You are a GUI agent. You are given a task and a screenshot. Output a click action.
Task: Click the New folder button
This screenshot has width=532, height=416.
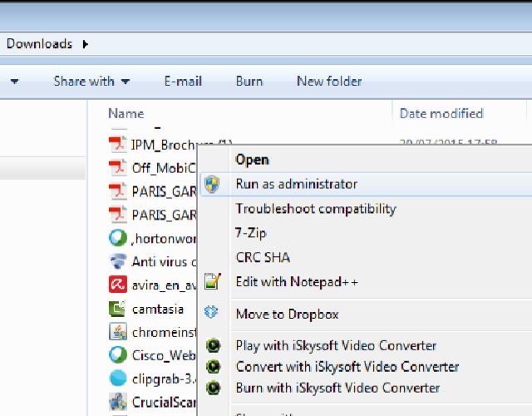(329, 82)
